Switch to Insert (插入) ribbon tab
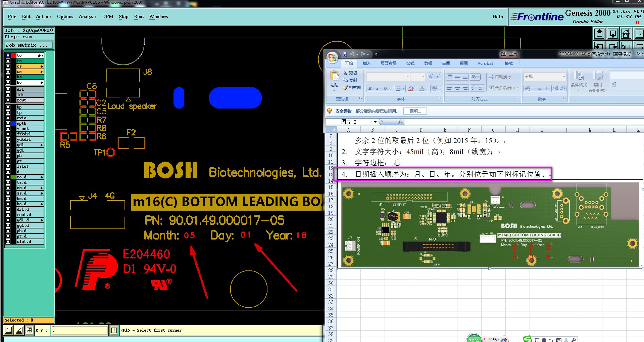644x342 pixels. 366,63
